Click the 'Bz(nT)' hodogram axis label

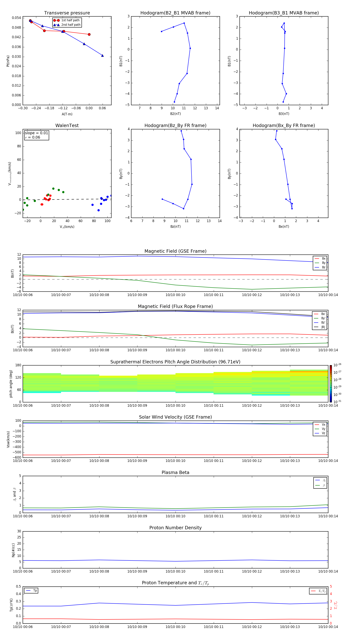click(x=175, y=227)
